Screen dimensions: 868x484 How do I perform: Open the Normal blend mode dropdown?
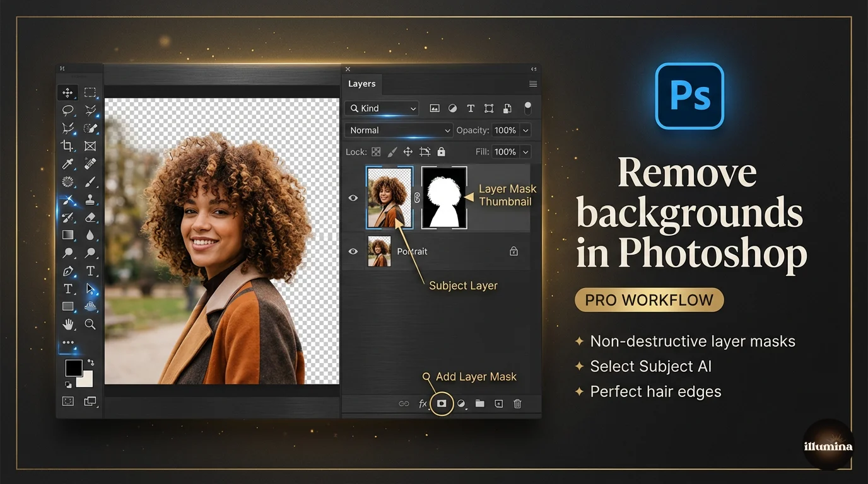pyautogui.click(x=398, y=130)
